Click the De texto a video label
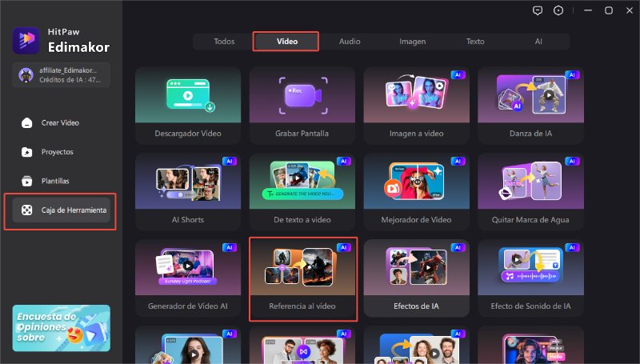The width and height of the screenshot is (640, 364). 302,219
